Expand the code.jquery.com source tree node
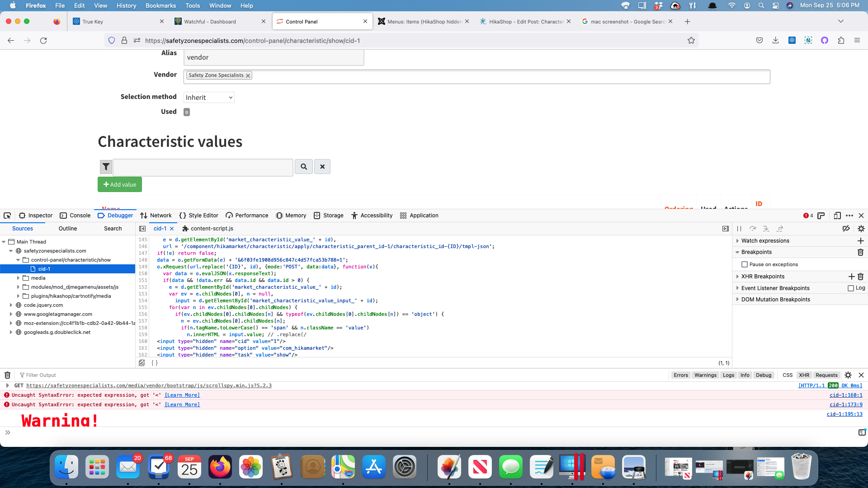 11,305
